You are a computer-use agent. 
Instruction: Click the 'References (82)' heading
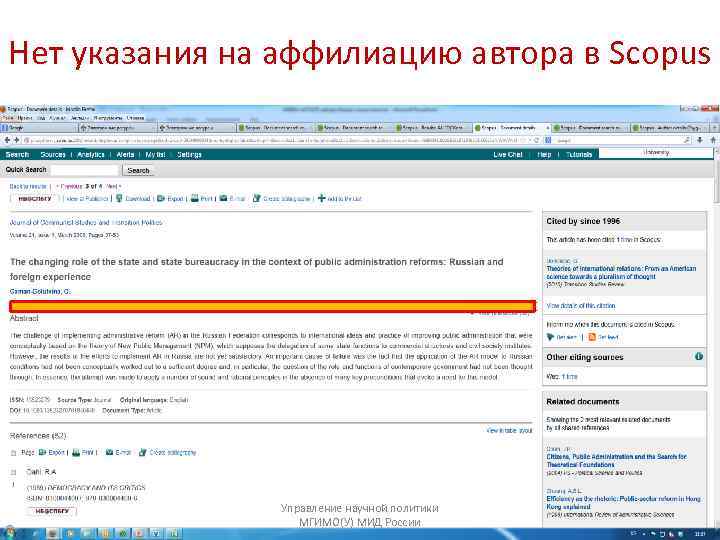pos(38,435)
